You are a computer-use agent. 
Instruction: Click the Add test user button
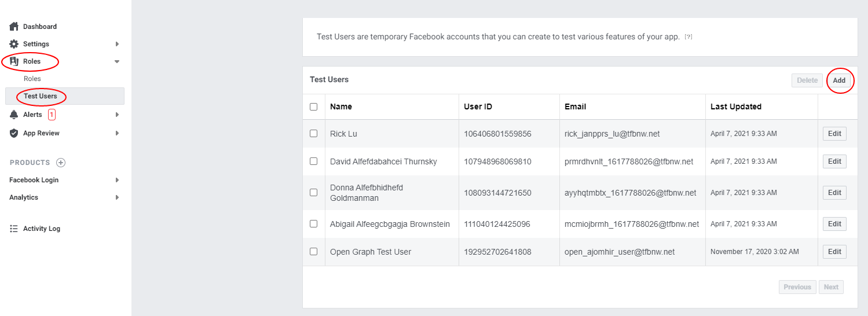839,80
